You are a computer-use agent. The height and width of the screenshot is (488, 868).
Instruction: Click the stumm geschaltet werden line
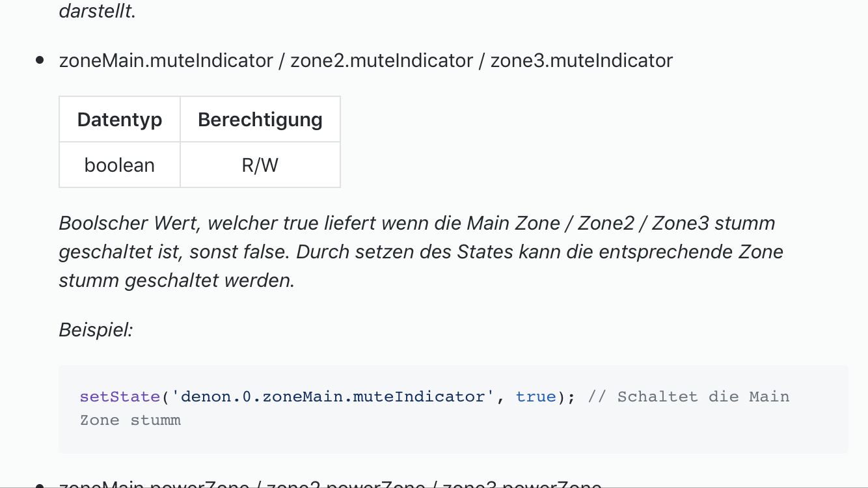coord(177,280)
